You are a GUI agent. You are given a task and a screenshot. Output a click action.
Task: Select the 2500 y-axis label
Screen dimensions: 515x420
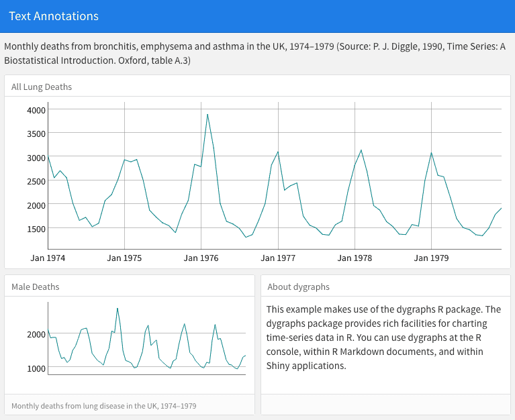pos(36,181)
